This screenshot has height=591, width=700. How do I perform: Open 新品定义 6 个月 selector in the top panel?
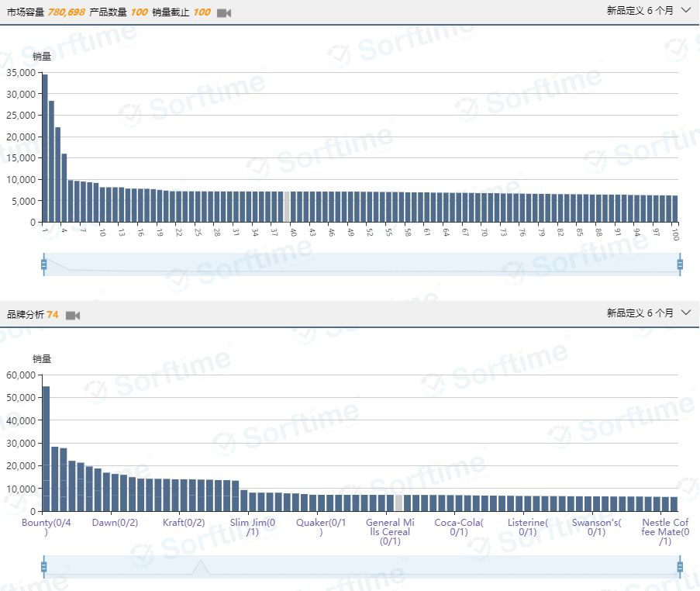[640, 11]
